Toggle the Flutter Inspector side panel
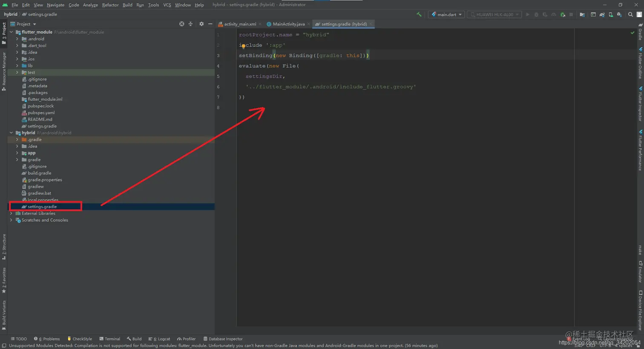 coord(640,104)
